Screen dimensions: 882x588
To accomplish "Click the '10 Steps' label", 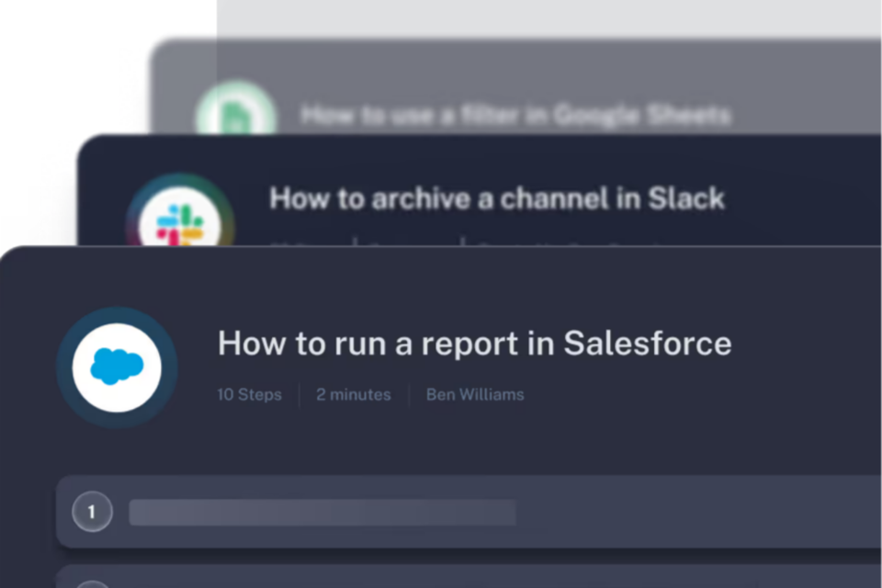I will (249, 395).
